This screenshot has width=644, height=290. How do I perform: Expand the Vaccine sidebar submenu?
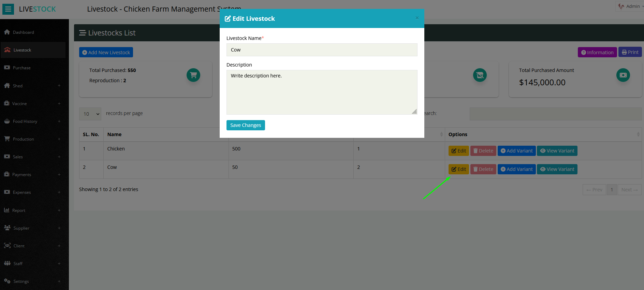coord(59,103)
